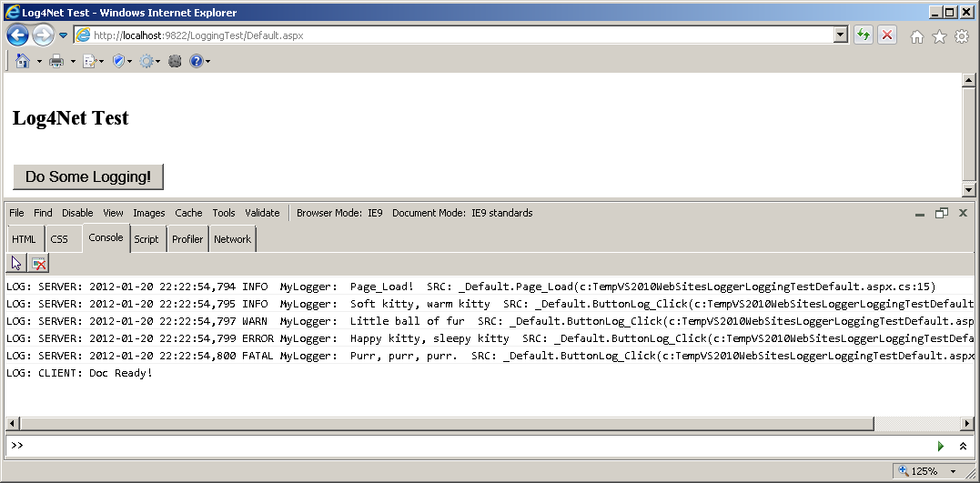Click the Print icon in command bar

click(56, 61)
